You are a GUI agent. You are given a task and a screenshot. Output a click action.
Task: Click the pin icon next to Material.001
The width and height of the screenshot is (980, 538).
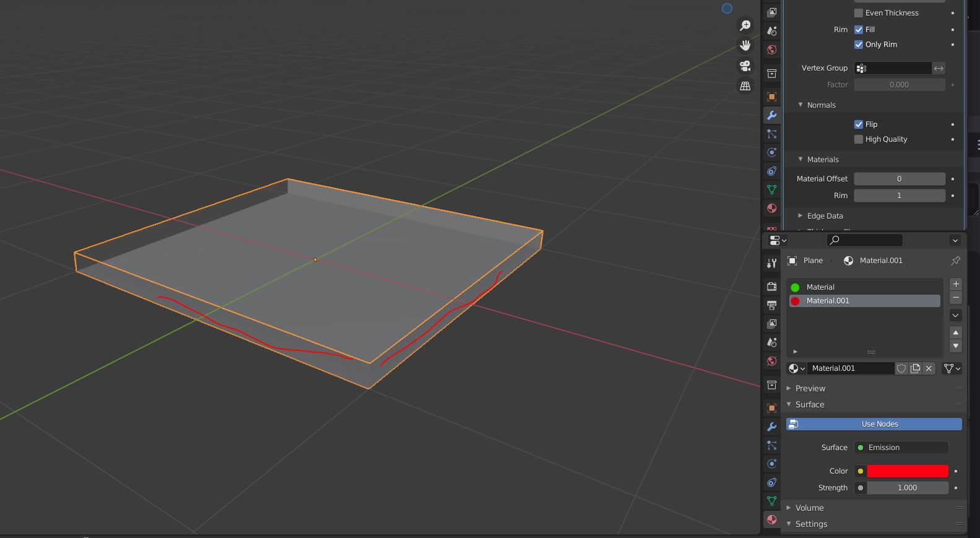click(x=955, y=261)
